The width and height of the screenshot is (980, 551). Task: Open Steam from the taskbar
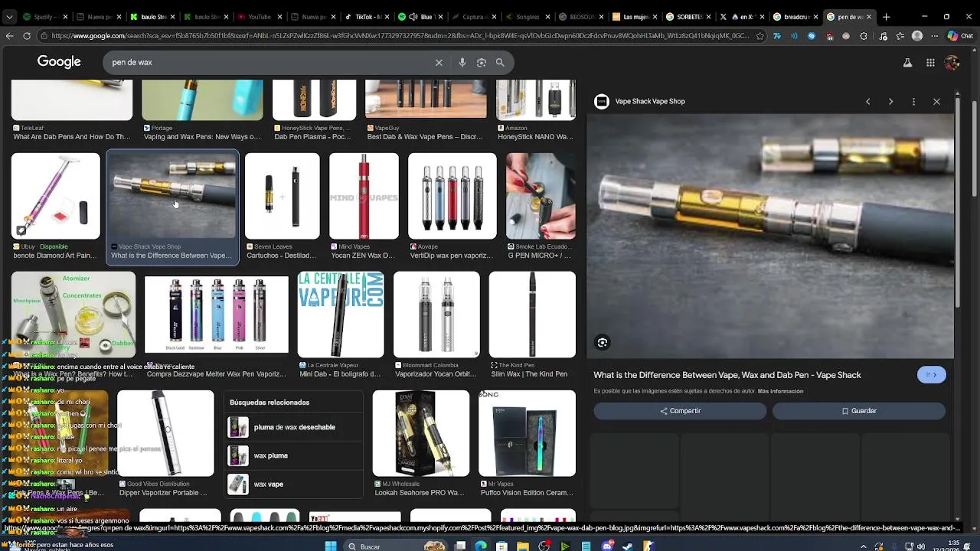point(628,546)
